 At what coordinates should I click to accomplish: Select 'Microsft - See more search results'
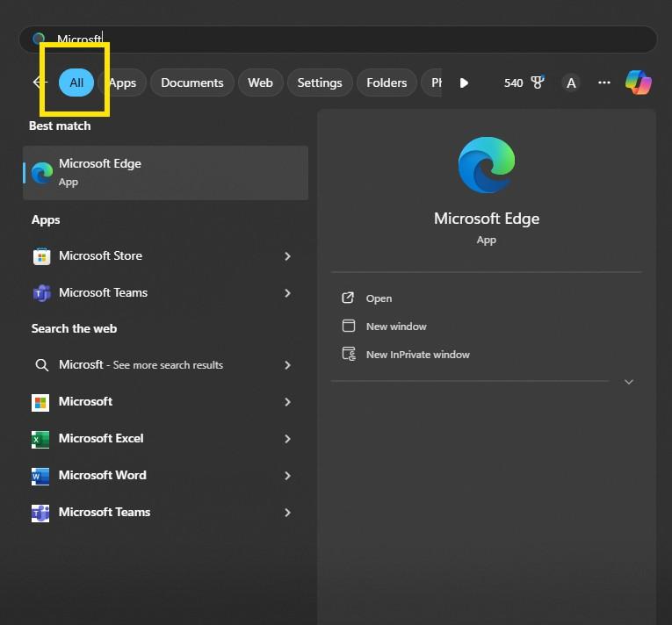coord(141,364)
